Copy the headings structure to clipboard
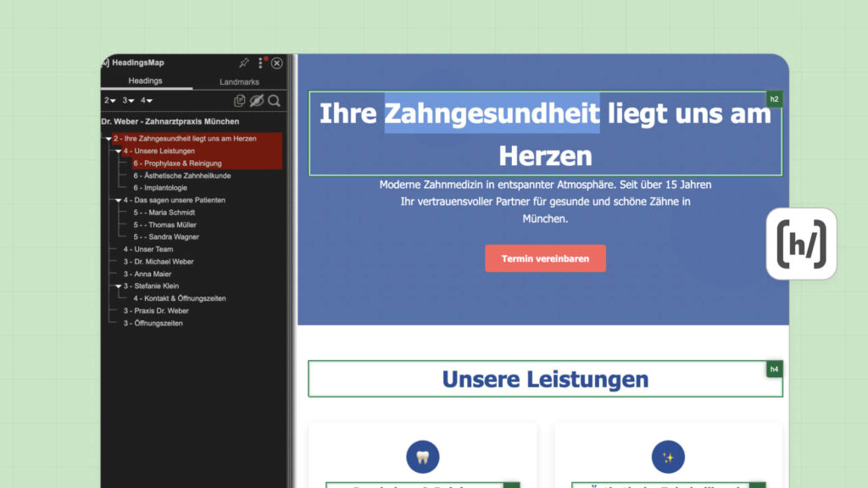 (x=239, y=100)
